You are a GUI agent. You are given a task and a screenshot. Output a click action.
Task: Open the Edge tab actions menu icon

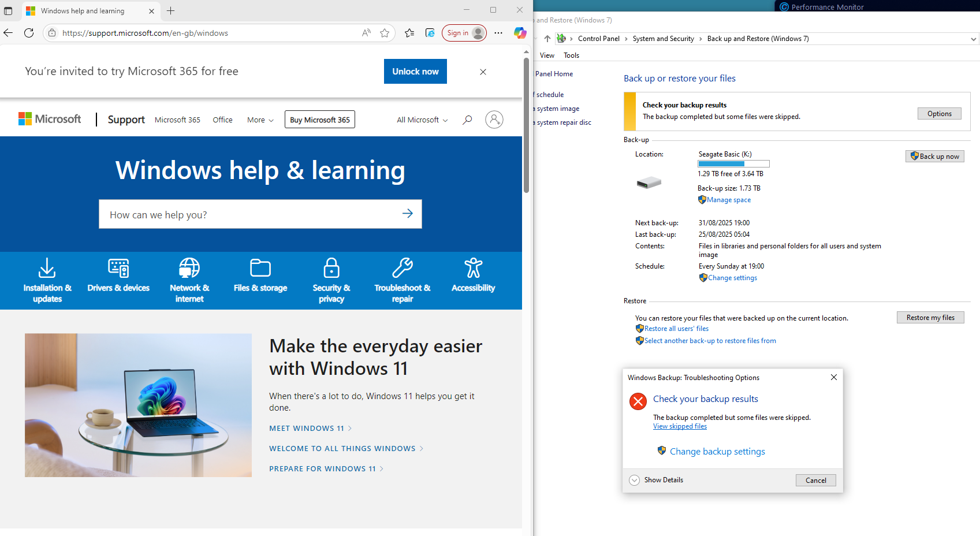[8, 10]
